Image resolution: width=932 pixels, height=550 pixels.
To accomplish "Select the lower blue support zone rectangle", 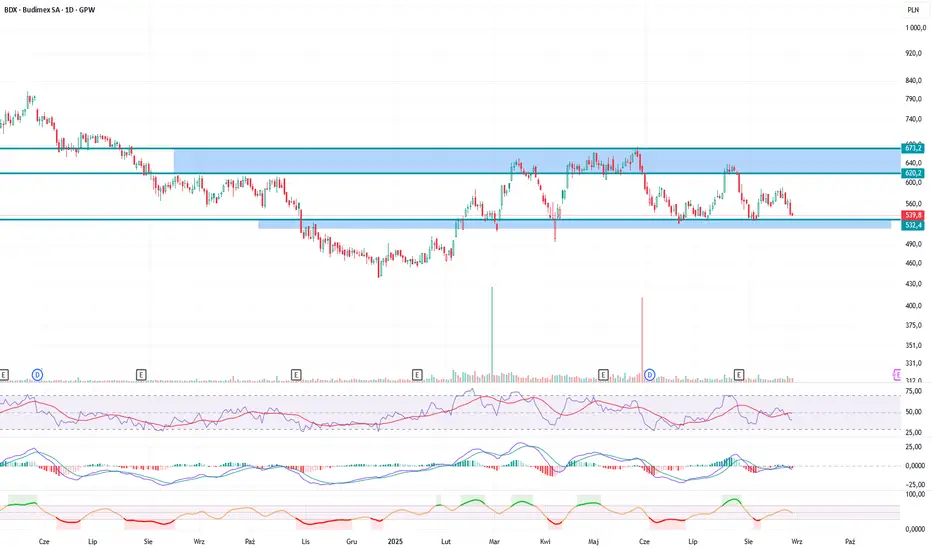I will coord(575,224).
